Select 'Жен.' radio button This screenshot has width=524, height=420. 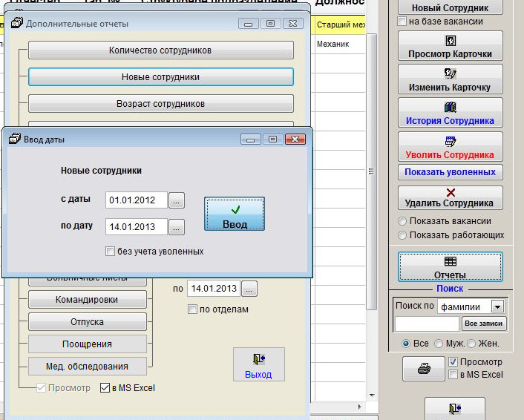point(471,344)
